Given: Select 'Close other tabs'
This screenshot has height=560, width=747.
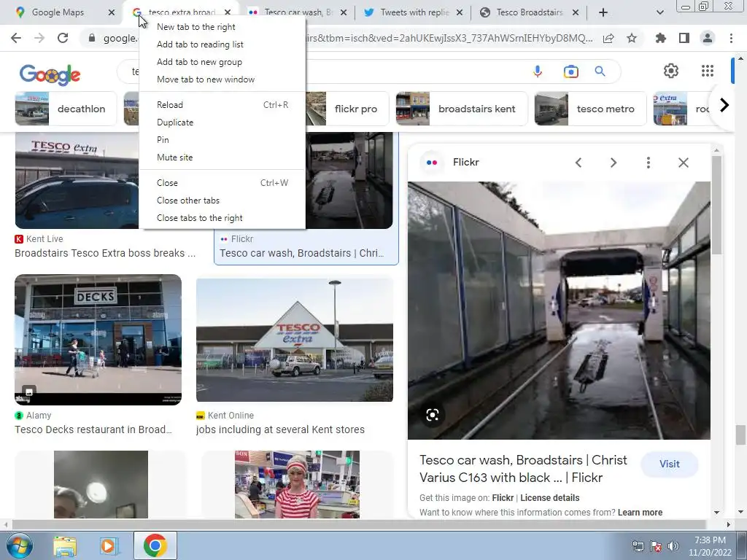Looking at the screenshot, I should coord(222,201).
